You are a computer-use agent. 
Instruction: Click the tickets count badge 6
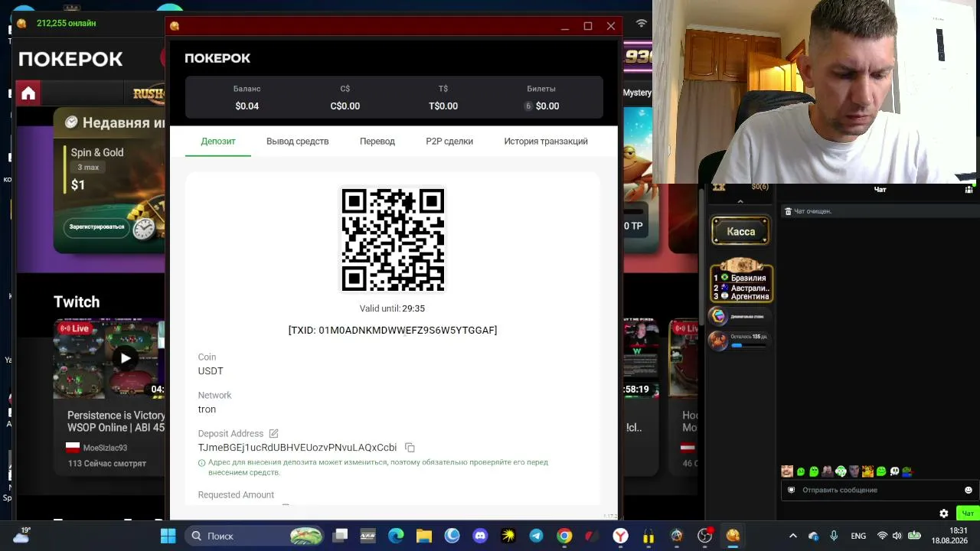pyautogui.click(x=528, y=106)
